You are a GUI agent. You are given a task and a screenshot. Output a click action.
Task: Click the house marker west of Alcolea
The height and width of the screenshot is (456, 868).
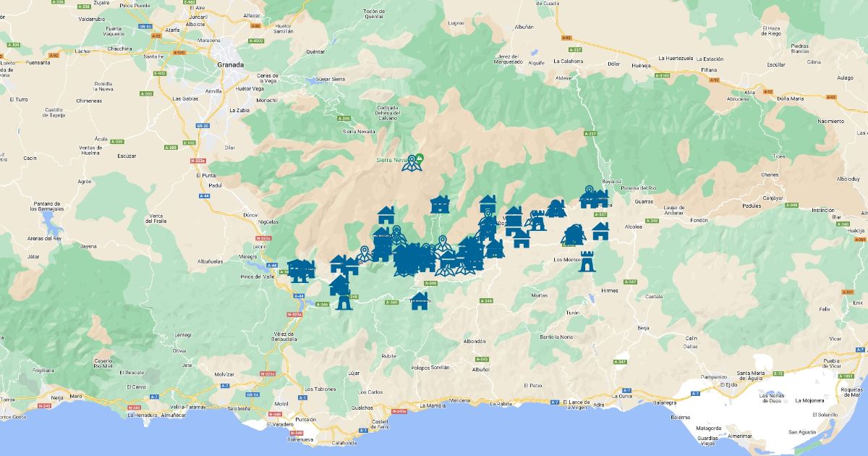[600, 231]
